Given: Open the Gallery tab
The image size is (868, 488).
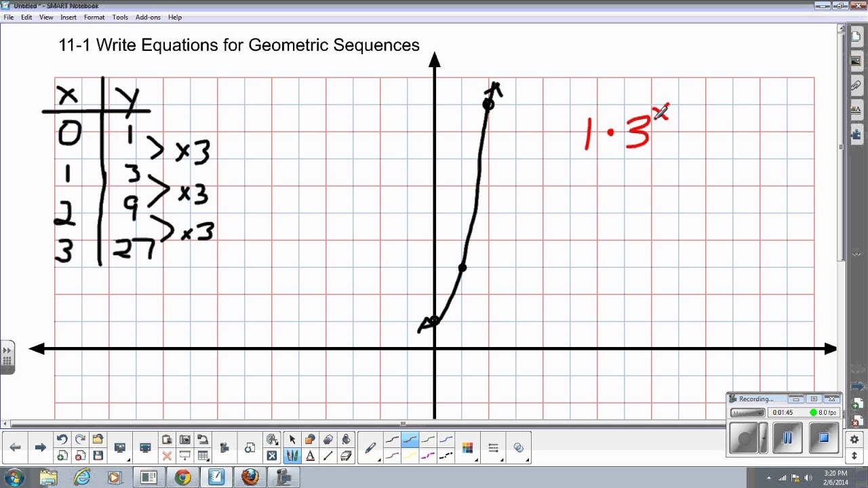Looking at the screenshot, I should [x=856, y=61].
